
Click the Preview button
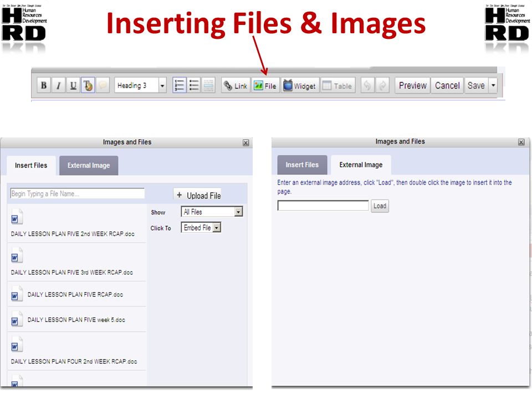click(x=412, y=85)
